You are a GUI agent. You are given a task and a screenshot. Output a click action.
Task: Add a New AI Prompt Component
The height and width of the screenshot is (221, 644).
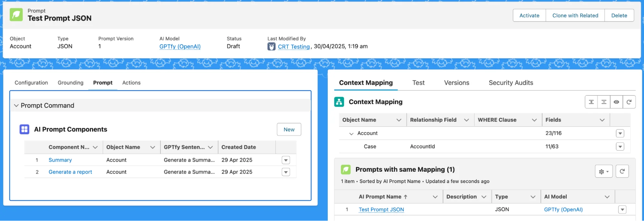(289, 130)
